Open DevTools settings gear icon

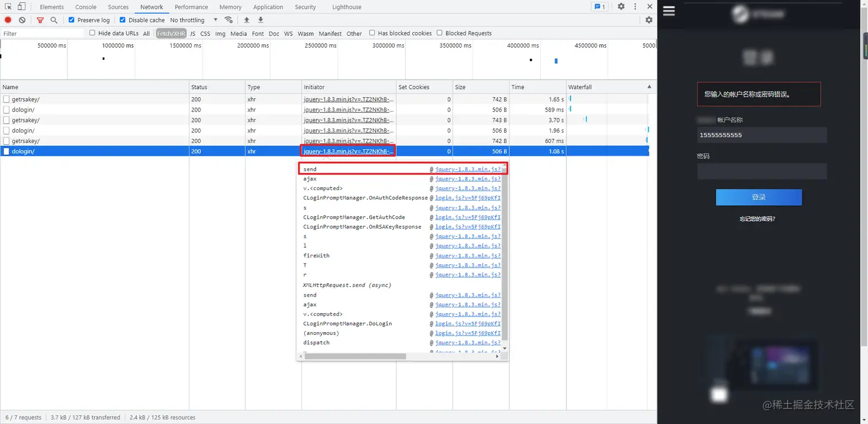[x=621, y=7]
